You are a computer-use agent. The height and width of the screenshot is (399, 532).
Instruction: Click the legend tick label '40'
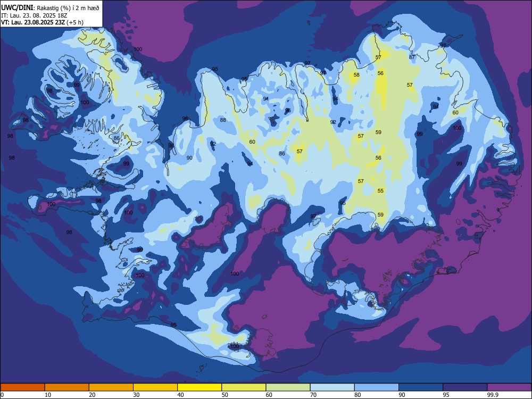180,395
